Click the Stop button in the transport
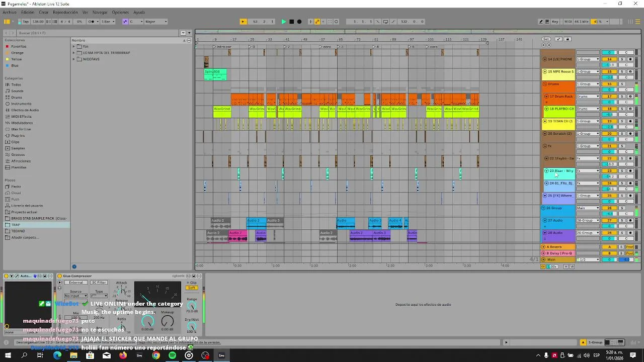Image resolution: width=644 pixels, height=362 pixels. point(291,22)
